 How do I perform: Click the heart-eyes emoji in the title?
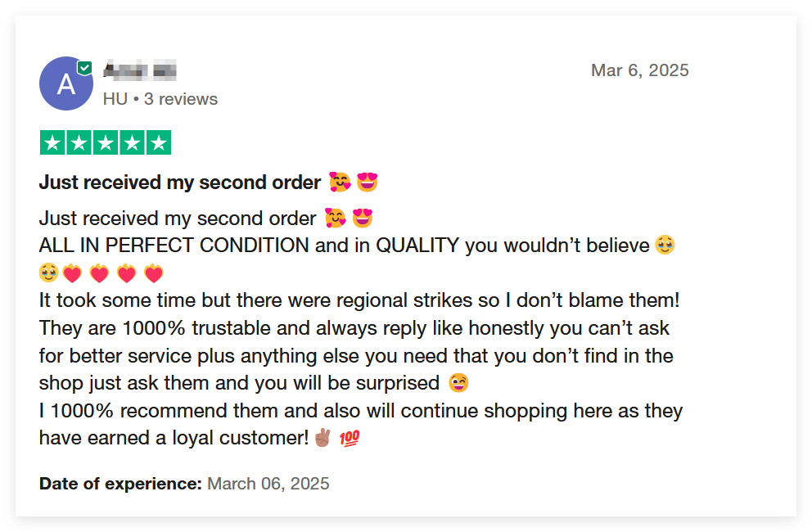tap(368, 182)
